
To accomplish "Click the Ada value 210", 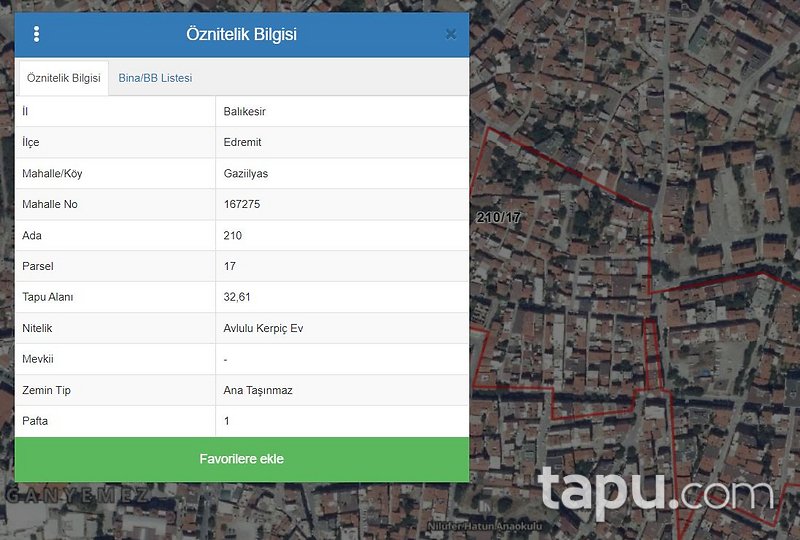I will (233, 235).
